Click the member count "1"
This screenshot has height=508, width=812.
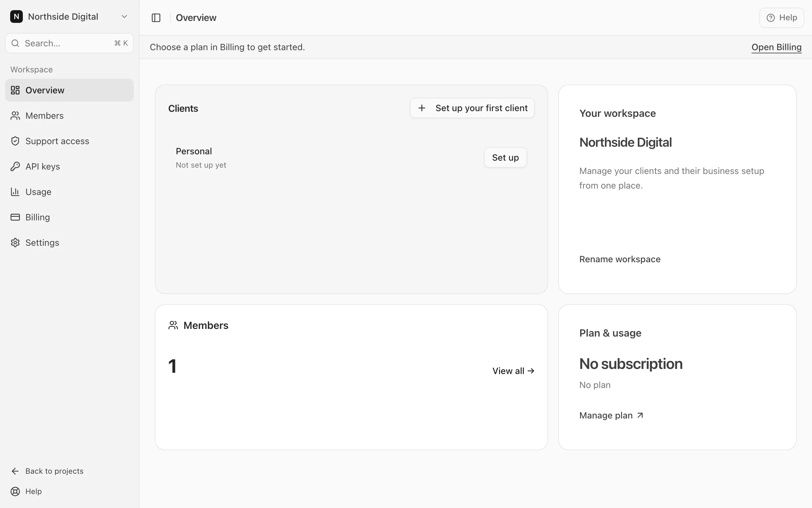(173, 366)
